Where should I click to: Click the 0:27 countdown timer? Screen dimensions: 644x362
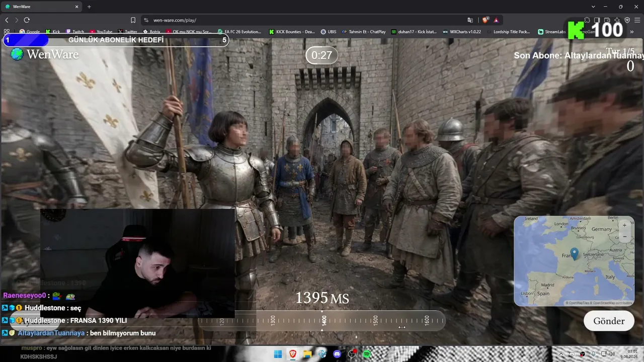click(x=321, y=55)
